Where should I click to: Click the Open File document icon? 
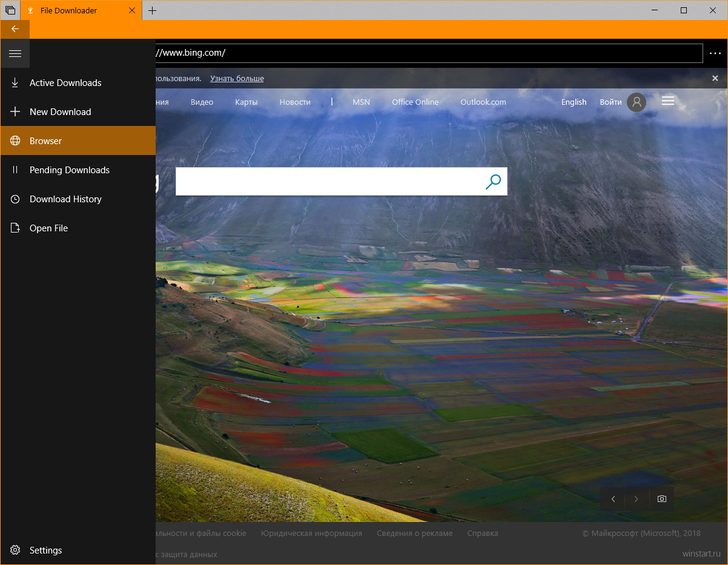click(x=15, y=228)
